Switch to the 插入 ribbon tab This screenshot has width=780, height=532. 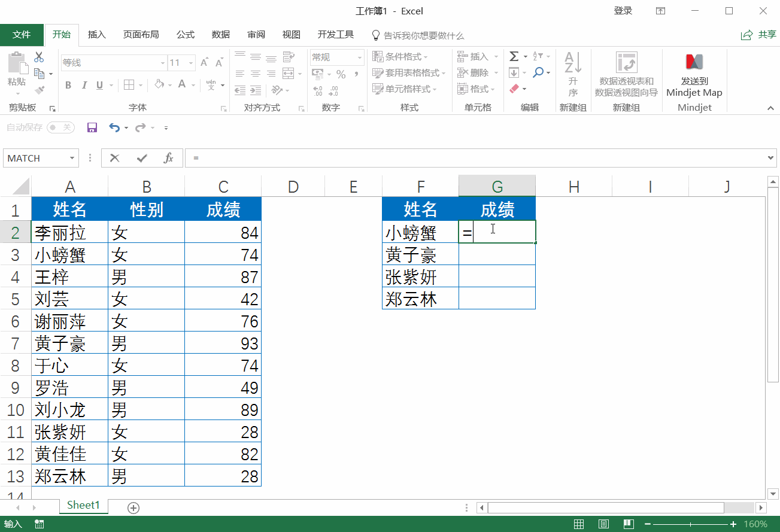[96, 34]
